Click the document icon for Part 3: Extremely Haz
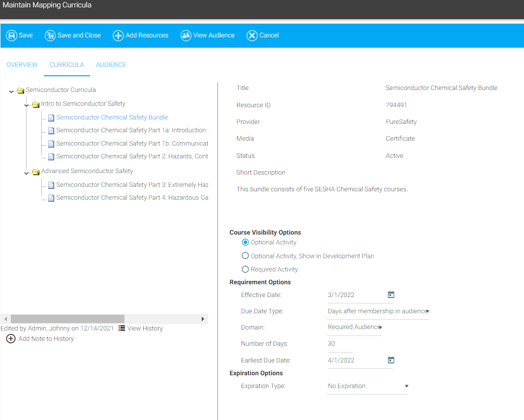 coord(51,185)
